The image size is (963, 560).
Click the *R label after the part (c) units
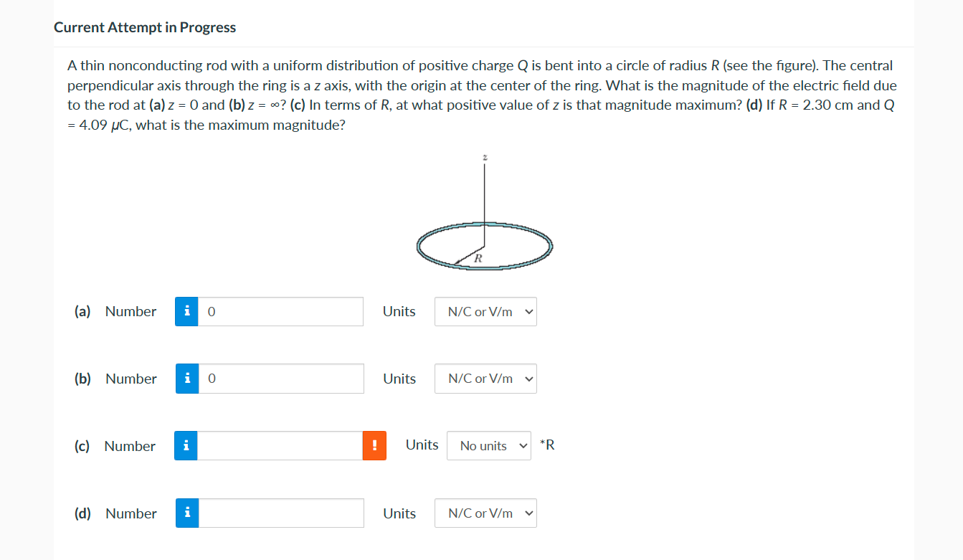546,445
